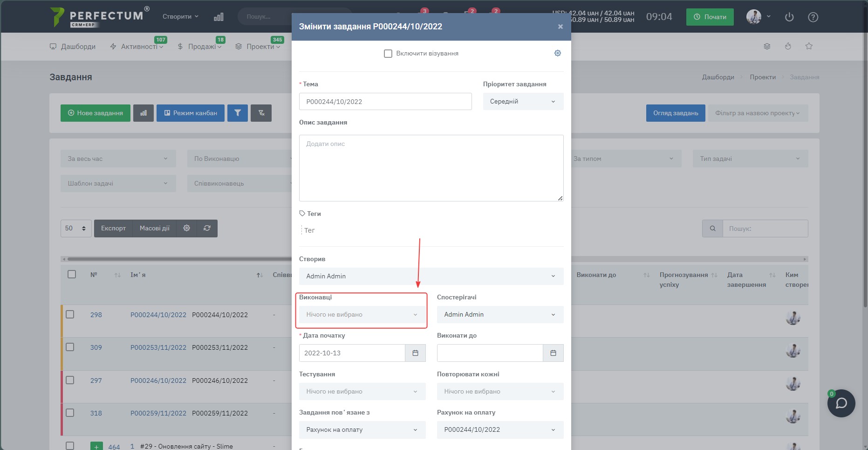Click the statistics bar chart icon in header

219,17
